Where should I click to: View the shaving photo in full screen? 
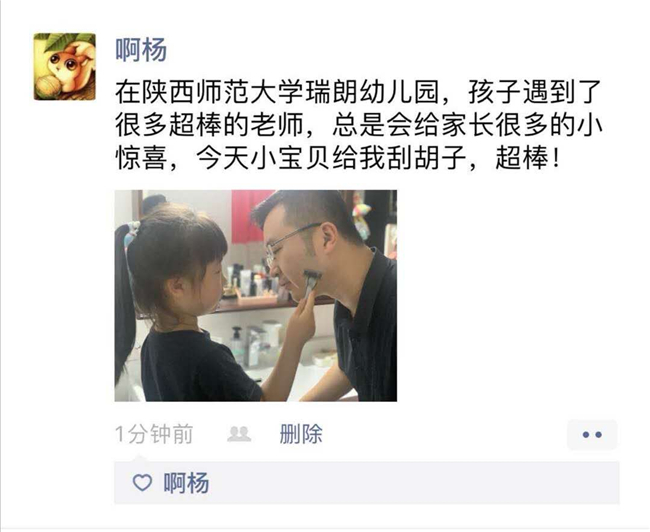pos(256,296)
